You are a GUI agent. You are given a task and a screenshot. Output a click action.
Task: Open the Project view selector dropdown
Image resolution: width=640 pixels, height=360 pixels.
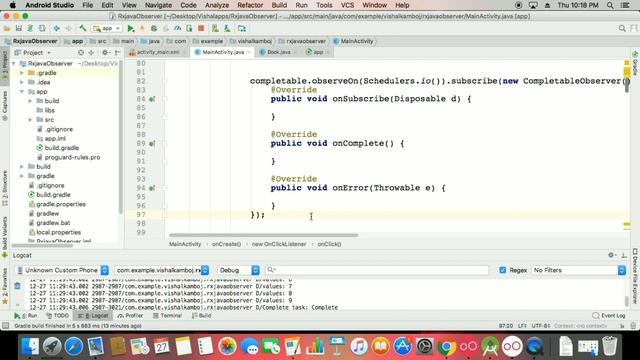[x=33, y=53]
